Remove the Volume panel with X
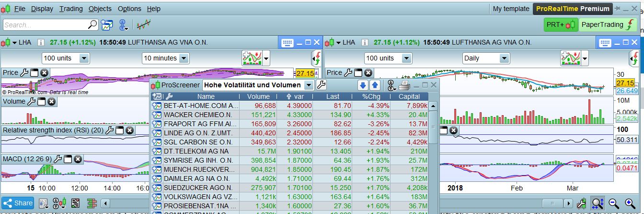Image resolution: width=644 pixels, height=214 pixels. [x=51, y=101]
